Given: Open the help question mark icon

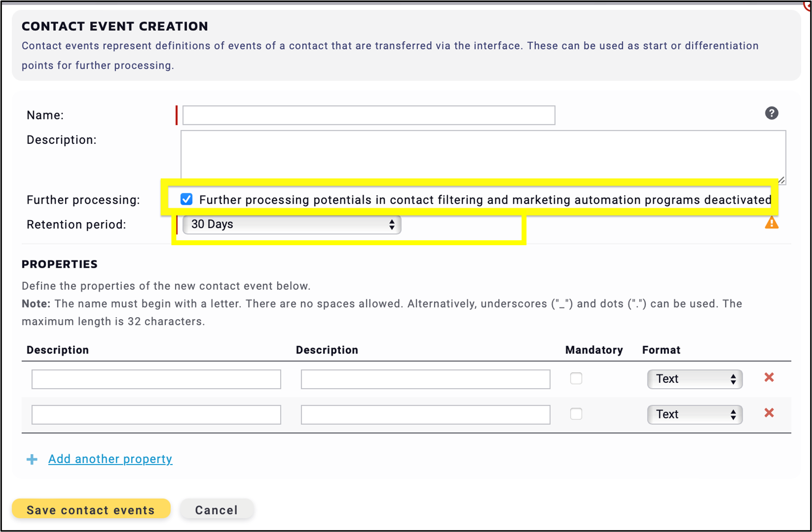Looking at the screenshot, I should point(771,113).
